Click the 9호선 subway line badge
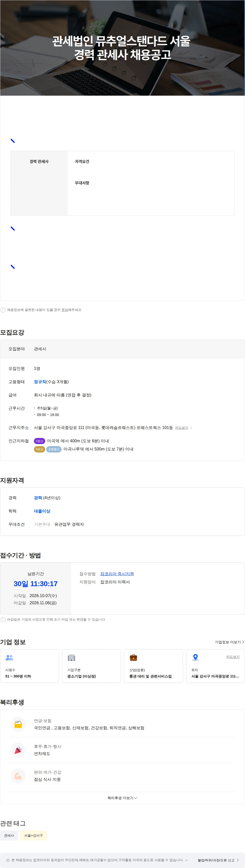The width and height of the screenshot is (245, 868). [x=39, y=449]
